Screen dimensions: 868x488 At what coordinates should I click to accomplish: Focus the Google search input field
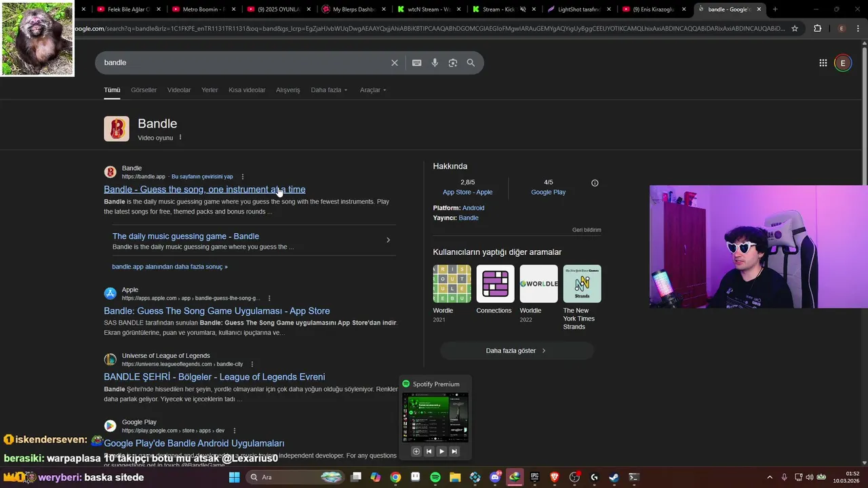coord(244,62)
